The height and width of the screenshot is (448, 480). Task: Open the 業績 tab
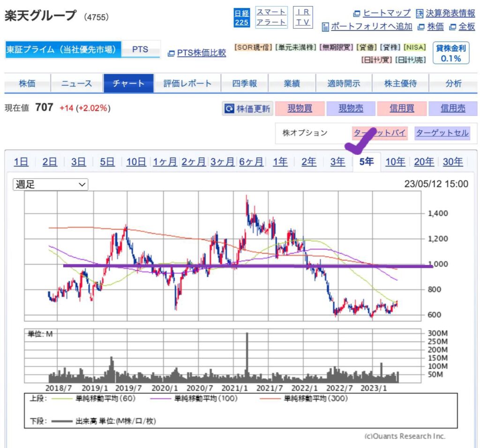pyautogui.click(x=292, y=83)
